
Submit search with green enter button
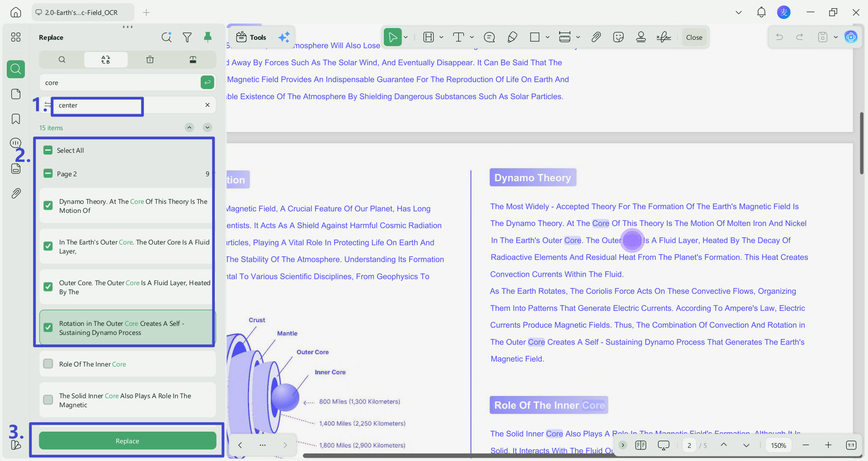(x=207, y=82)
